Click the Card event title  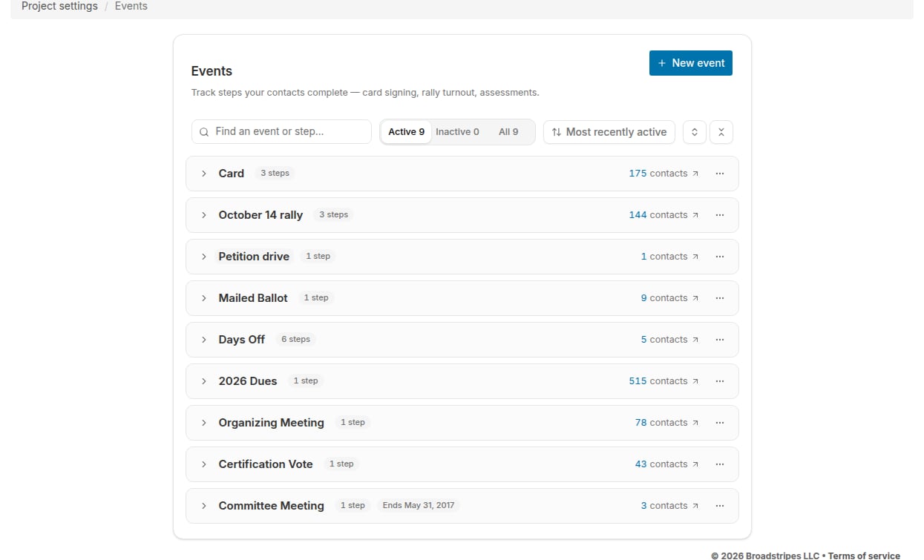231,174
